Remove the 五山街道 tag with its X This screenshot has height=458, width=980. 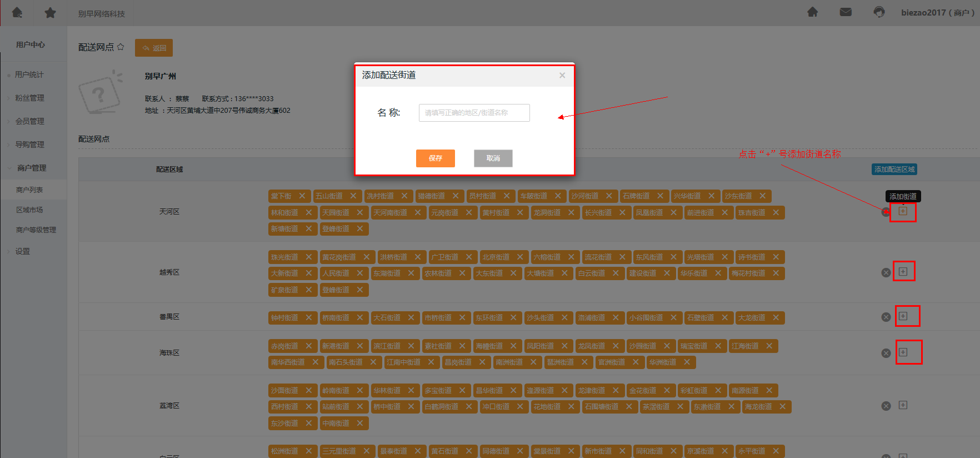pyautogui.click(x=353, y=196)
